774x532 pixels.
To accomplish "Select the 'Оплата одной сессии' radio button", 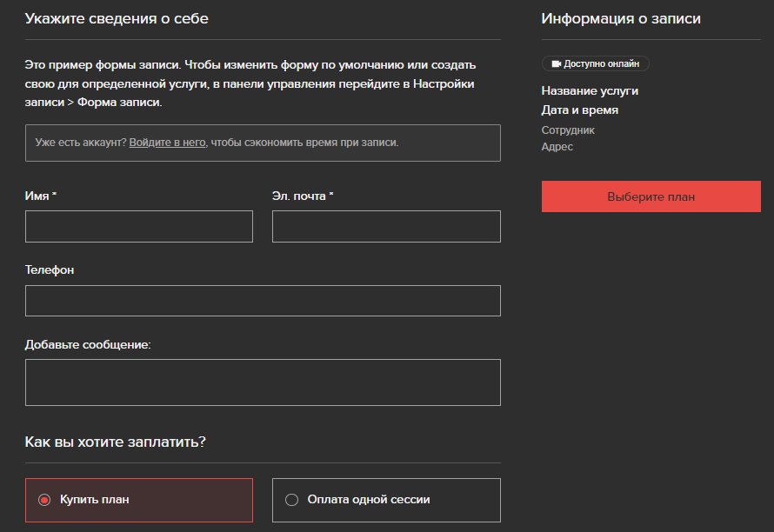I will [291, 500].
